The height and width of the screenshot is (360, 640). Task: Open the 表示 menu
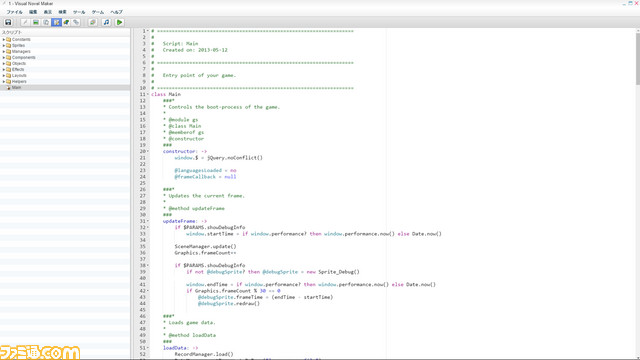(x=48, y=12)
